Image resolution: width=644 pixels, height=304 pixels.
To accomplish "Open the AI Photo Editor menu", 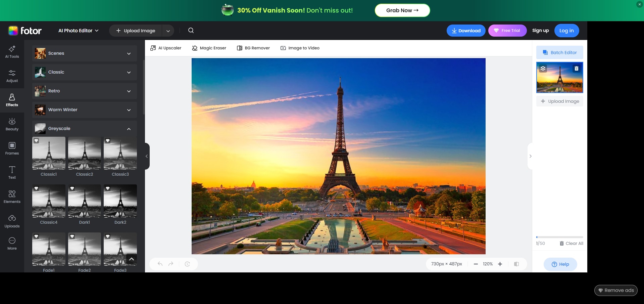I will (78, 31).
